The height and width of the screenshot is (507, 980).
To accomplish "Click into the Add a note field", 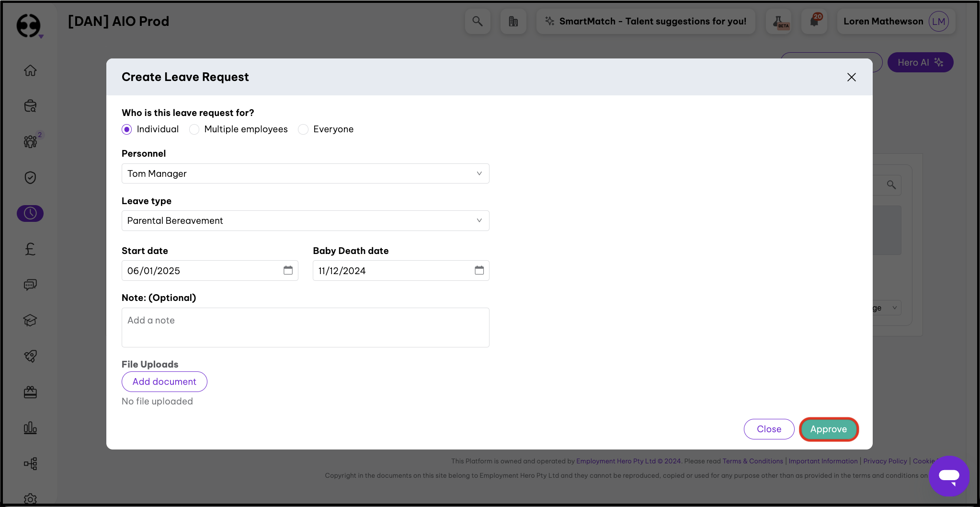I will pos(305,327).
